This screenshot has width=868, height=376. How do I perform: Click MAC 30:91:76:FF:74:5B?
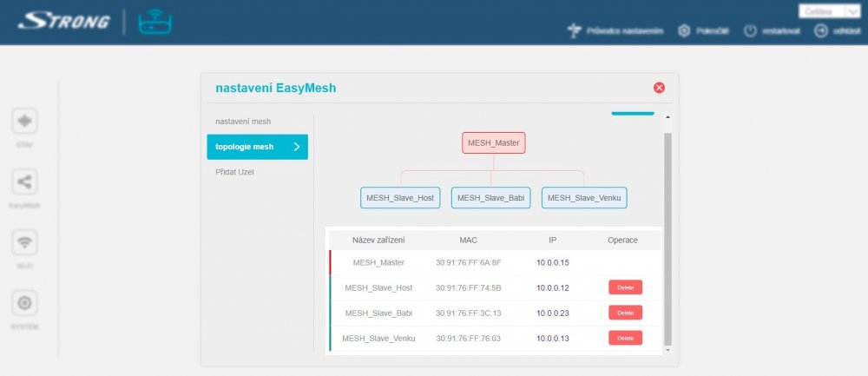[469, 288]
